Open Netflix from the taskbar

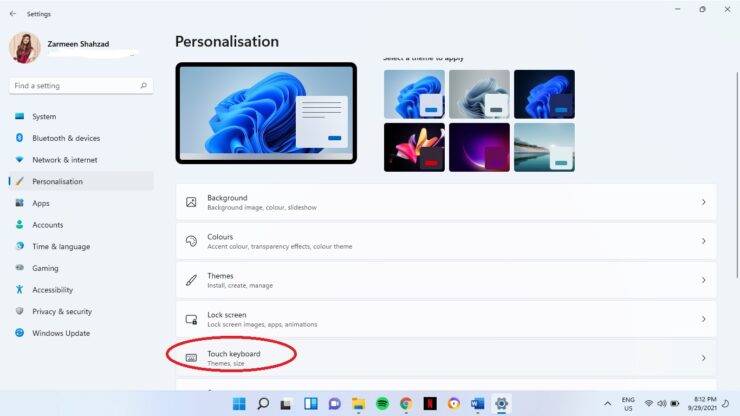point(430,404)
